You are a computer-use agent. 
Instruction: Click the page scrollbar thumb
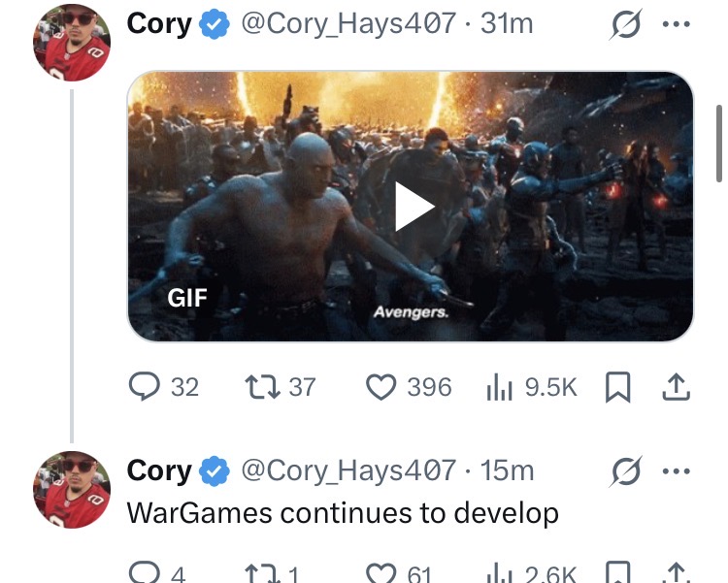[x=719, y=144]
